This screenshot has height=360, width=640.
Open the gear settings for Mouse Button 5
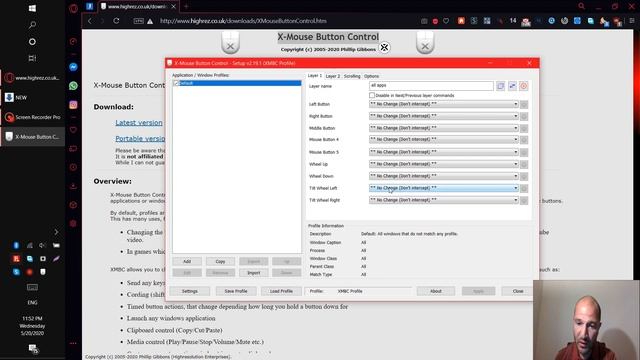[x=524, y=153]
